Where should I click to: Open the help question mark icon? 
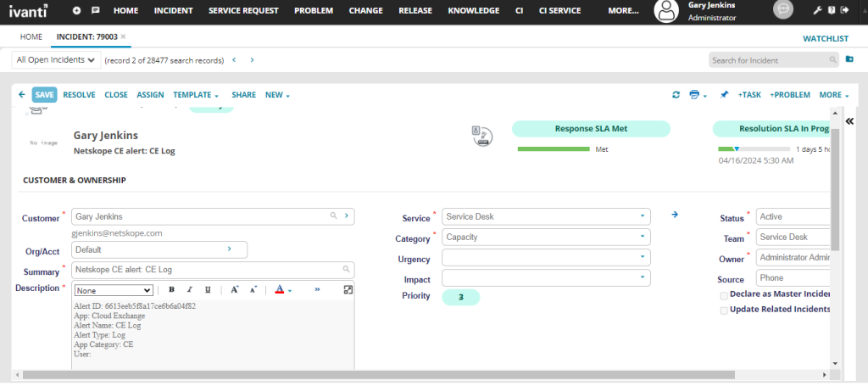(832, 10)
